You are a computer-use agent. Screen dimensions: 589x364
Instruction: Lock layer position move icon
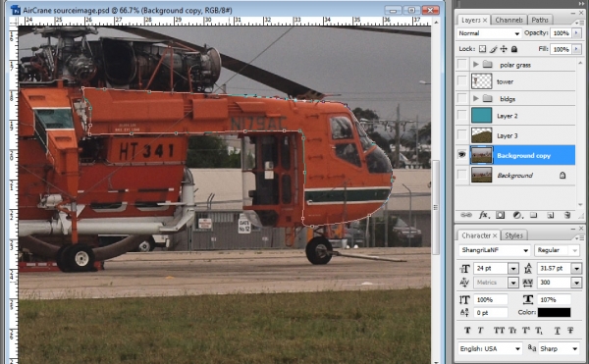pos(504,49)
